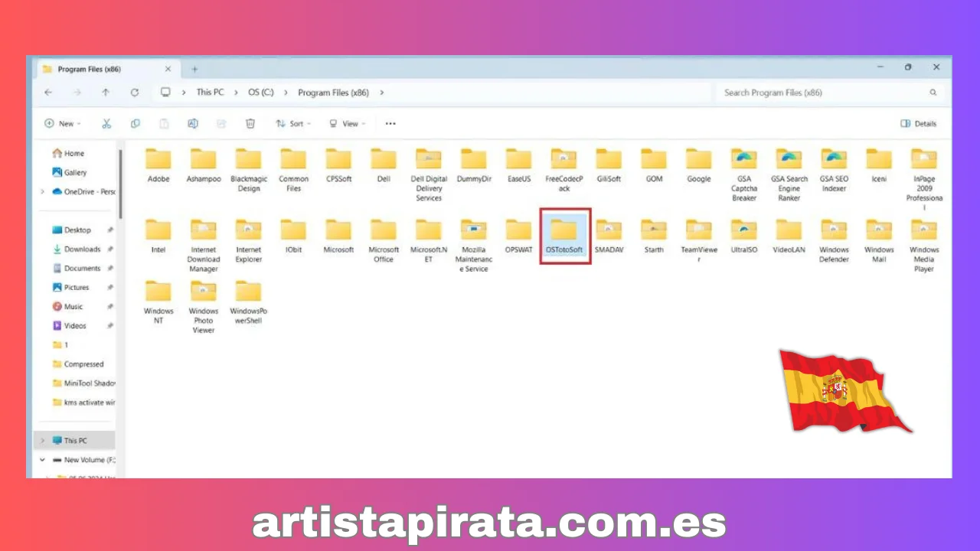Viewport: 980px width, 551px height.
Task: Open the Google folder
Action: pos(699,165)
